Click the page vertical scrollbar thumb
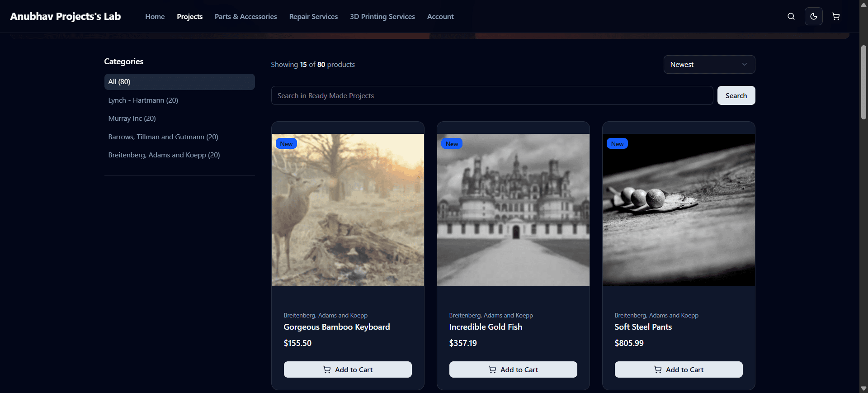 [x=863, y=81]
